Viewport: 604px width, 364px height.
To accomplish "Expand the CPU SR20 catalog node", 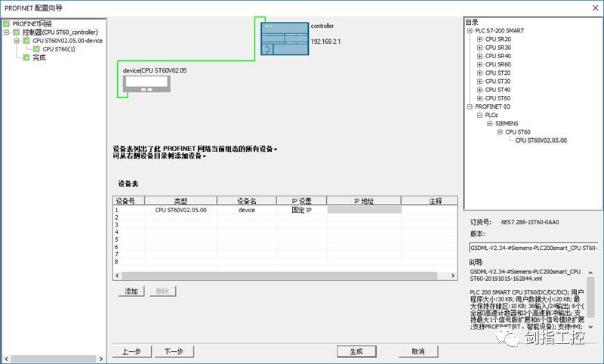I will pos(479,39).
